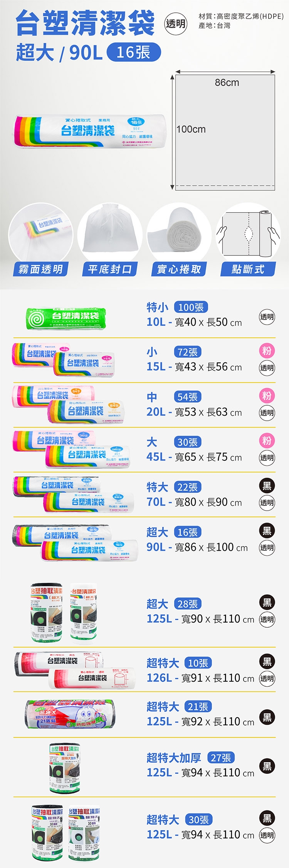Click the 100張 pill in the 特小 row
Screen dimensions: 289x868
click(x=191, y=307)
